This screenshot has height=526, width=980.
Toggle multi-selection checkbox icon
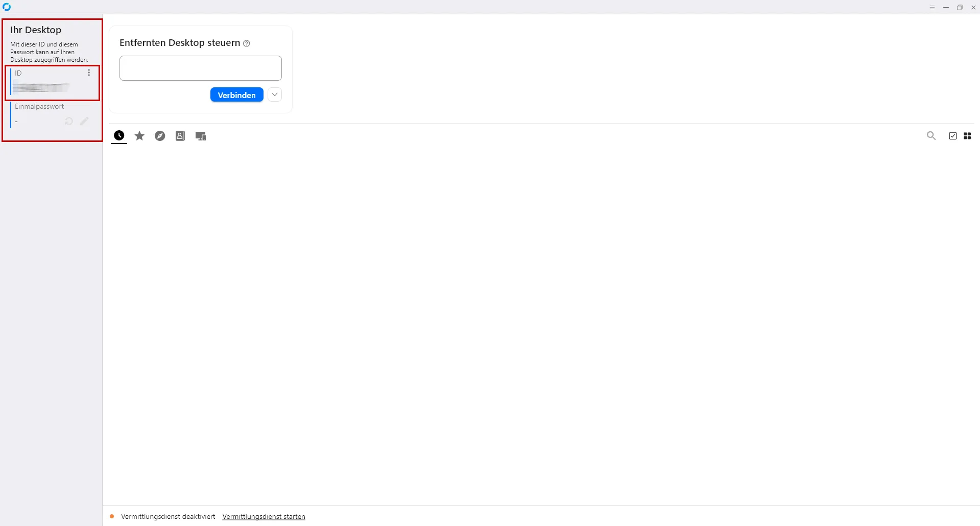pyautogui.click(x=952, y=136)
